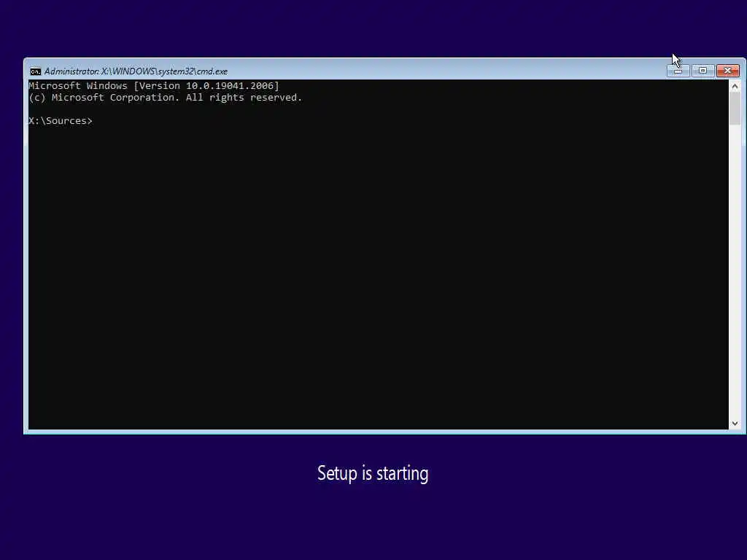
Task: Close the Administrator cmd.exe window
Action: tap(727, 71)
